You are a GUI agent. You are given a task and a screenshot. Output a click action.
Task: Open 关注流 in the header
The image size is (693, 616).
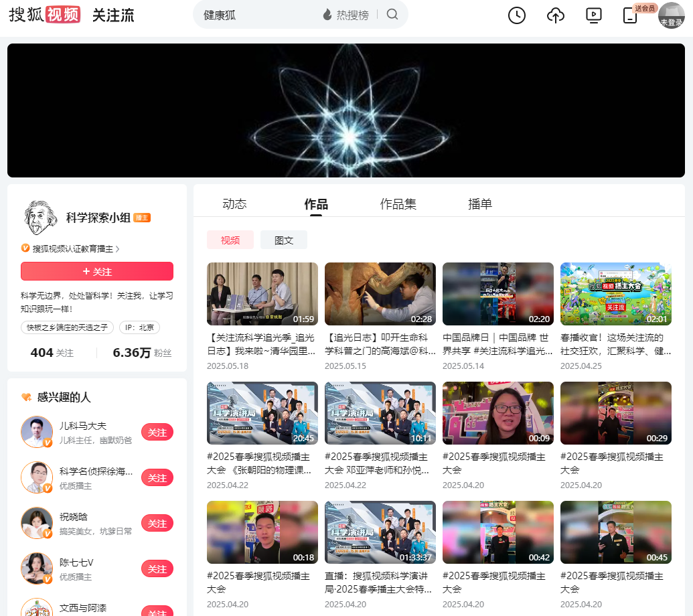(x=113, y=15)
